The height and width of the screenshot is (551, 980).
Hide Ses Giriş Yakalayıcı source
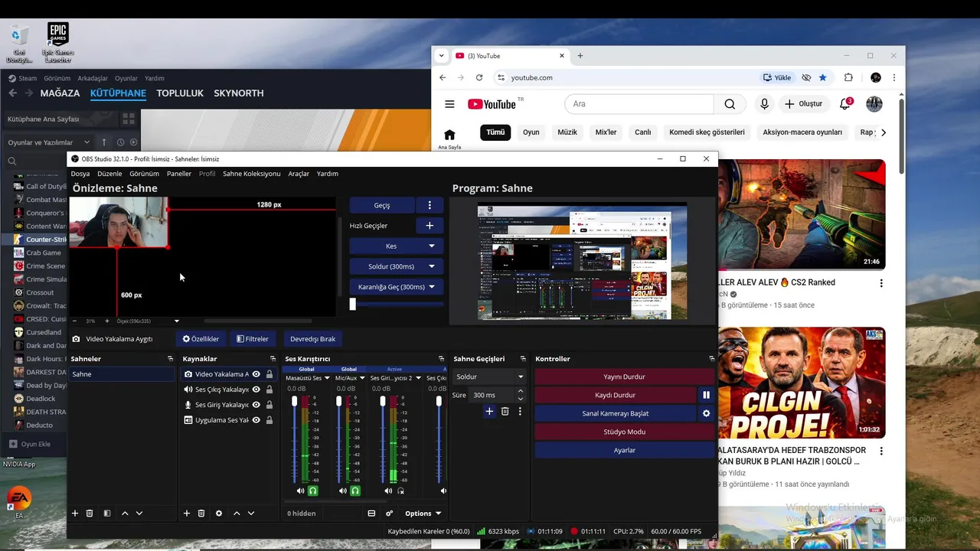256,405
